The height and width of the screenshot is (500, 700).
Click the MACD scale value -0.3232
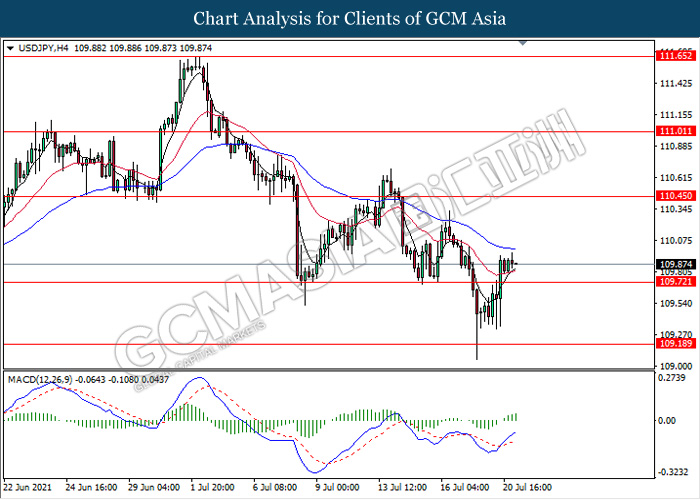[674, 472]
